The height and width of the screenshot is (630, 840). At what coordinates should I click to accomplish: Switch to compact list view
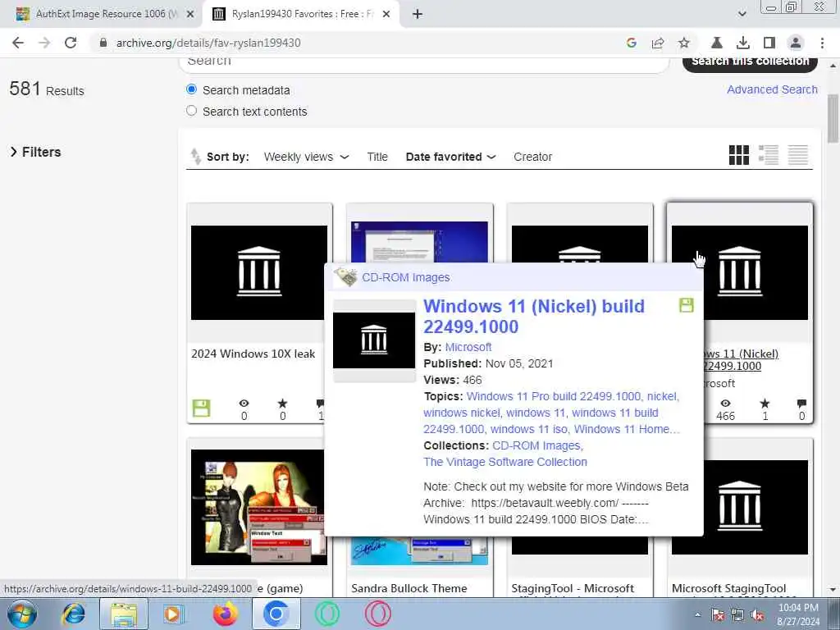(x=797, y=155)
